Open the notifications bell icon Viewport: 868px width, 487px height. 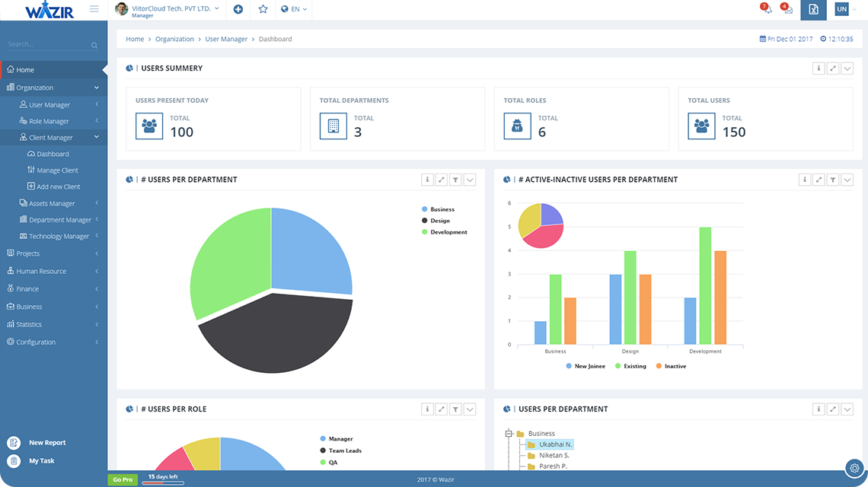point(767,9)
